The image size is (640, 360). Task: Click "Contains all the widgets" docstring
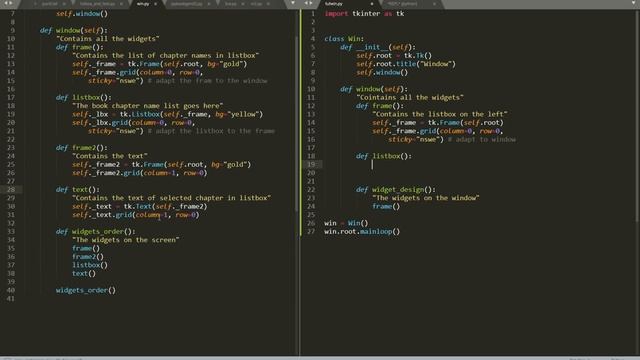click(108, 39)
